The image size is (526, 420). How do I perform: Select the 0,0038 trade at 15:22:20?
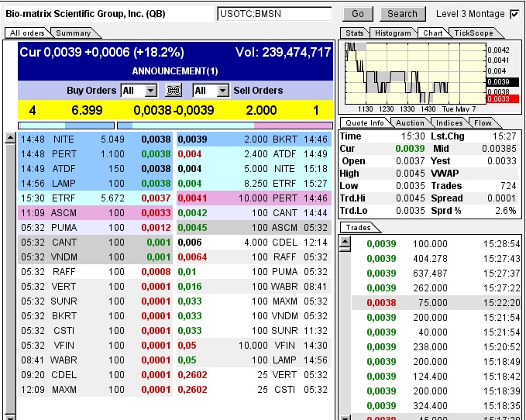coord(436,303)
